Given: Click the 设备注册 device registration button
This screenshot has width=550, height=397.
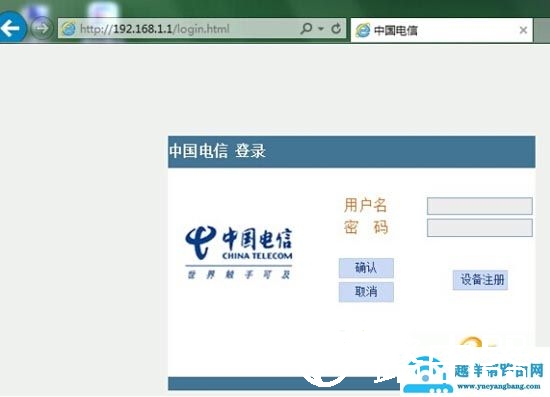Looking at the screenshot, I should [480, 280].
